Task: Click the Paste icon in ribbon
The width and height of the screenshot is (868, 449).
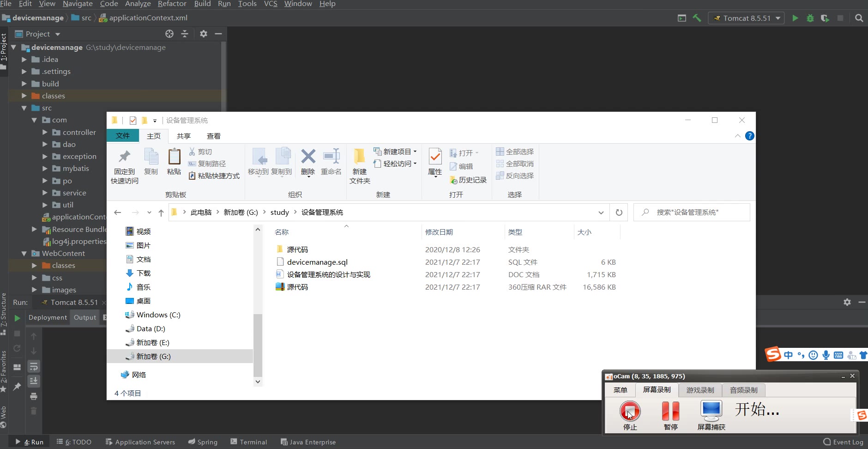Action: [174, 162]
